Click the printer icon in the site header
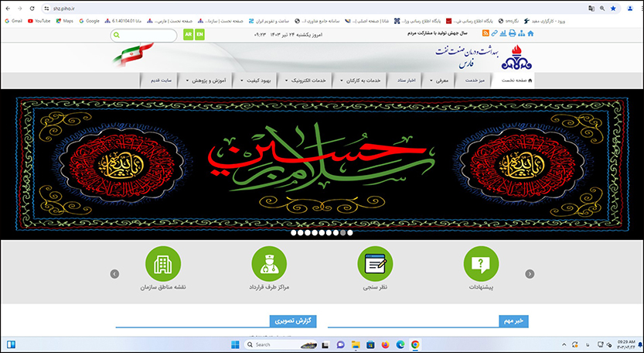Image resolution: width=644 pixels, height=353 pixels. pyautogui.click(x=512, y=34)
